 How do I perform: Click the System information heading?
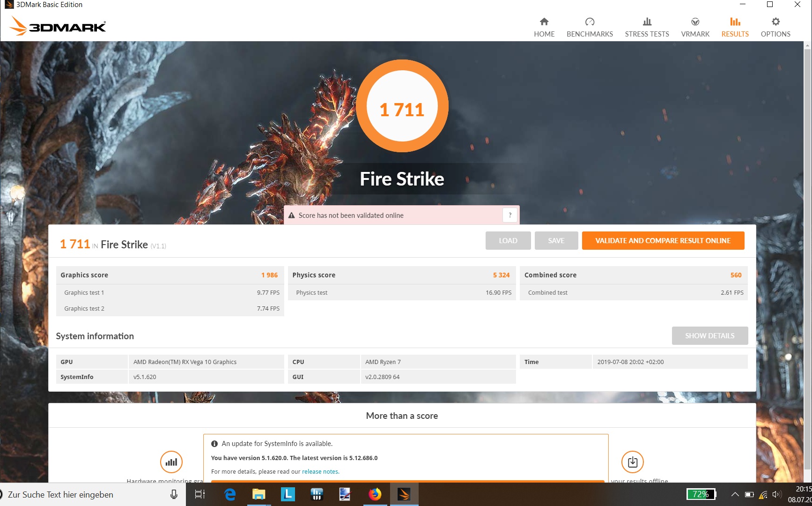95,336
